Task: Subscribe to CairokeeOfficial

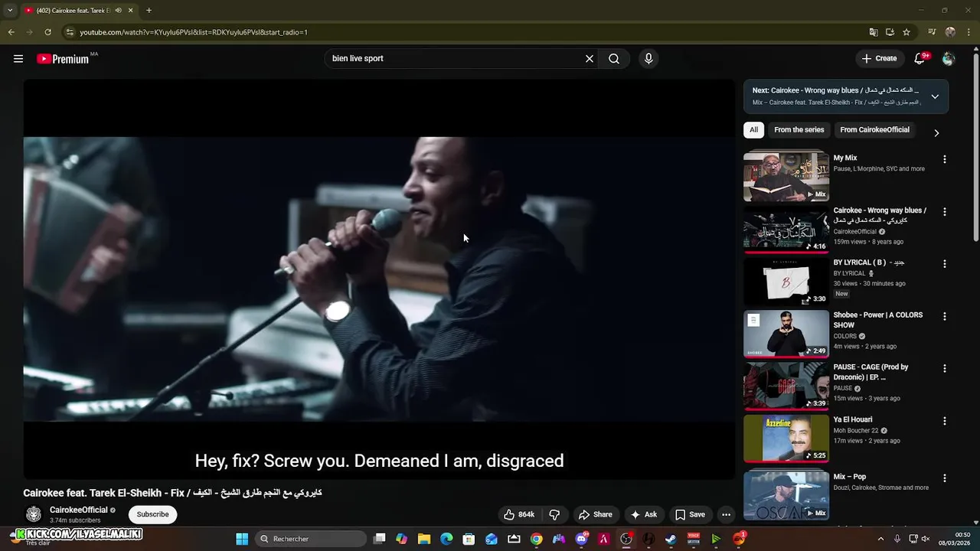Action: pos(152,514)
